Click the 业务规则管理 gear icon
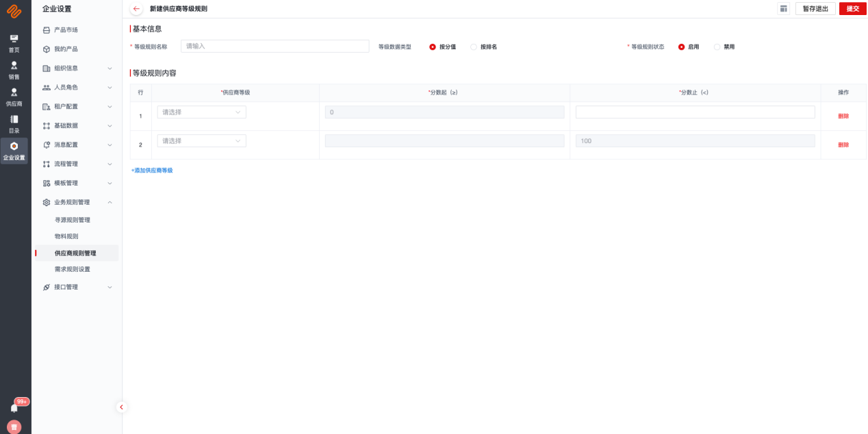 point(47,203)
